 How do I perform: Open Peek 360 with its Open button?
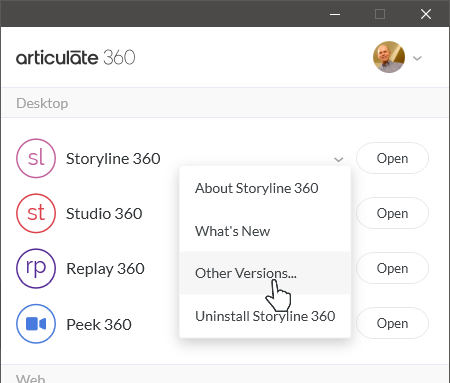[x=392, y=323]
